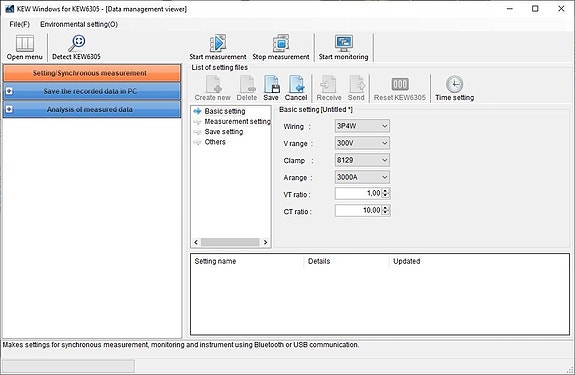
Task: Select Analysis of measured data header
Action: pyautogui.click(x=92, y=109)
